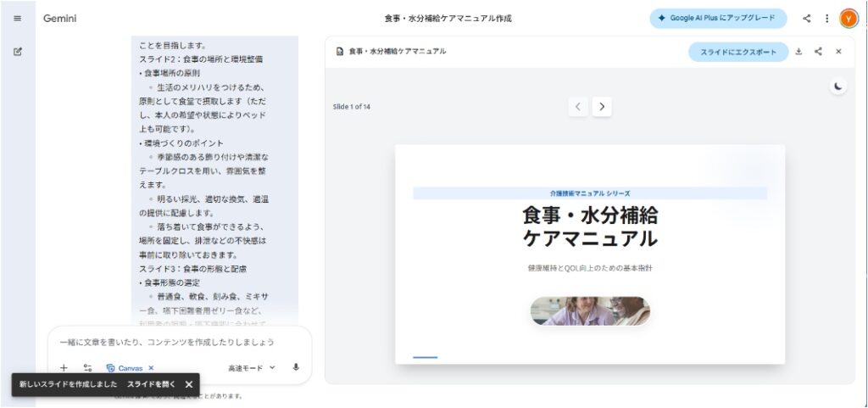Viewport: 868px width, 408px height.
Task: Click the top-bar share conversation icon
Action: click(x=806, y=18)
